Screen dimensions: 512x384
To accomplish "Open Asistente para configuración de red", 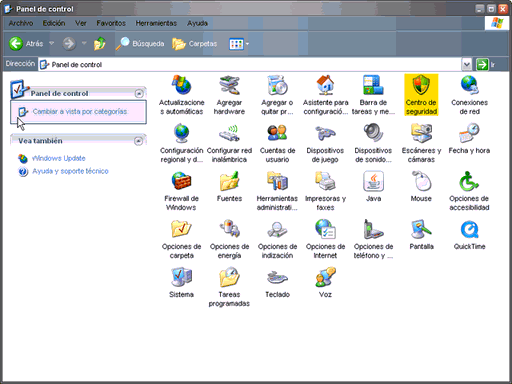I will (325, 95).
